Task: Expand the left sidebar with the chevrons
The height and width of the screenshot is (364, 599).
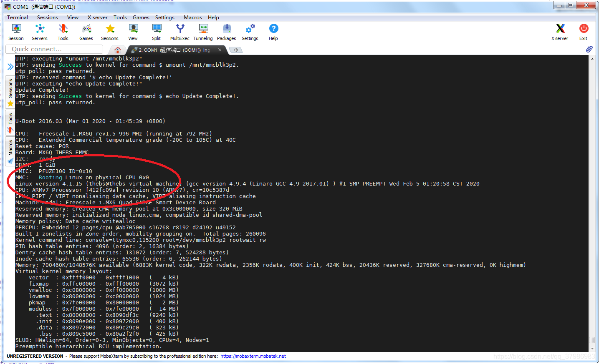Action: 10,65
